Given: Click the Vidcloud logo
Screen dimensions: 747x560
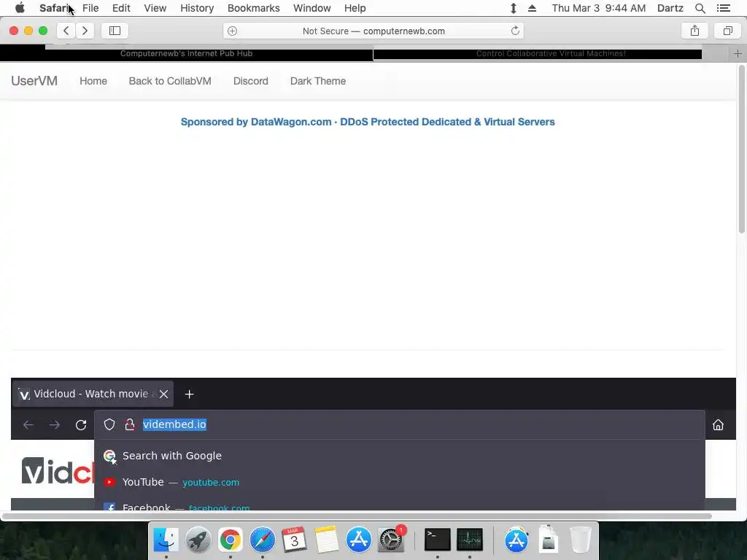Looking at the screenshot, I should pos(58,471).
